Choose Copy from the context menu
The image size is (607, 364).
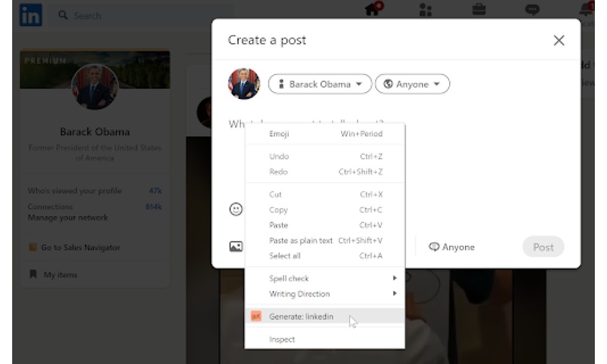[325, 210]
